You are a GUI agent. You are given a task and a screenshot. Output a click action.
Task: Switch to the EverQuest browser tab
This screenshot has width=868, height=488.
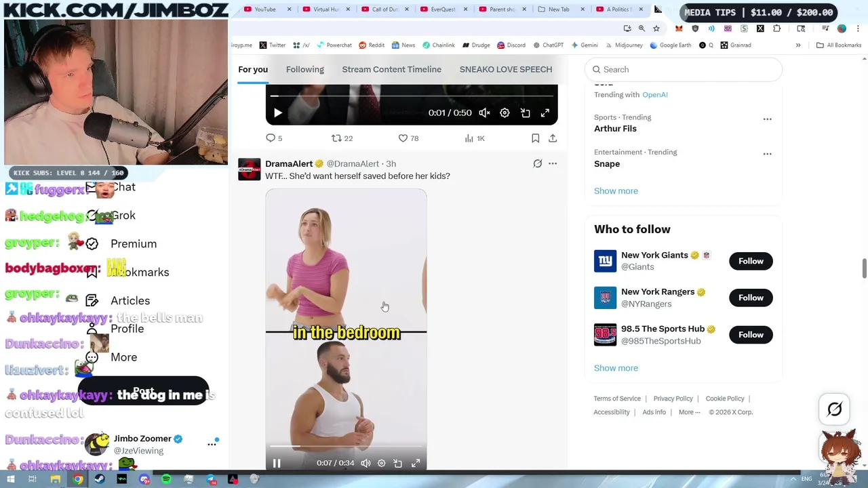443,9
